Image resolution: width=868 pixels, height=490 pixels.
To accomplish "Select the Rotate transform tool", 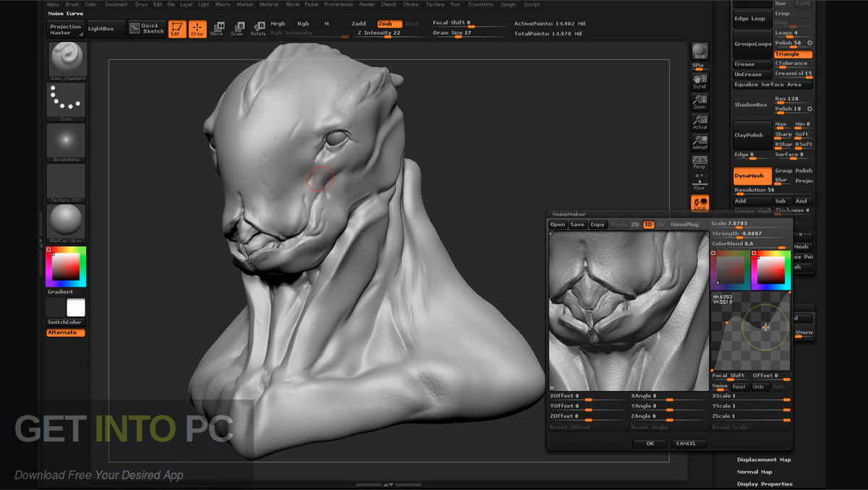I will (x=258, y=28).
